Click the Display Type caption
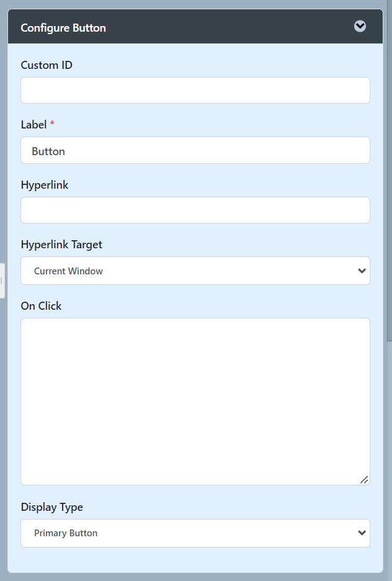Screen dimensions: 392x581 51,507
